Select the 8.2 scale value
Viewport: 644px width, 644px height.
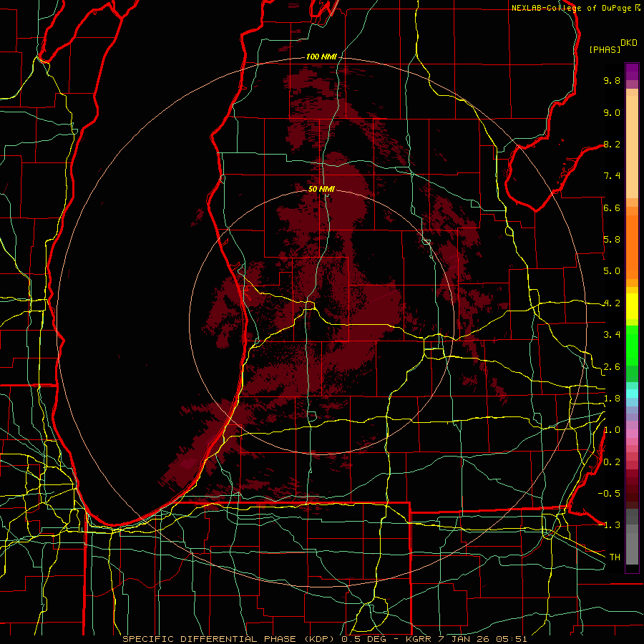click(612, 144)
